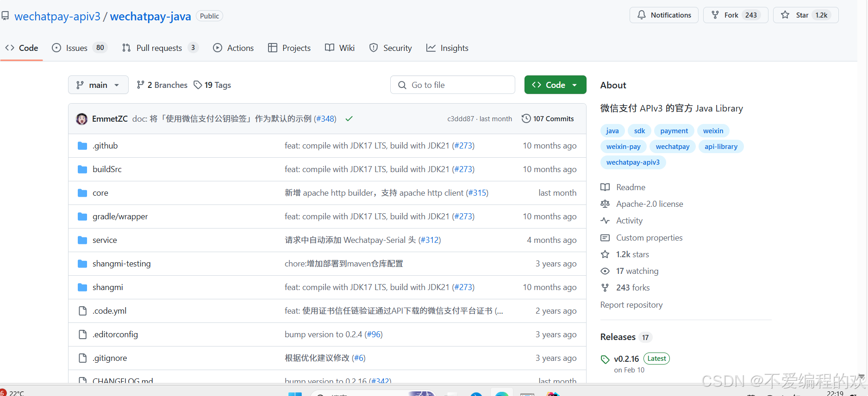
Task: Open commit message for .code.yml
Action: tap(393, 311)
